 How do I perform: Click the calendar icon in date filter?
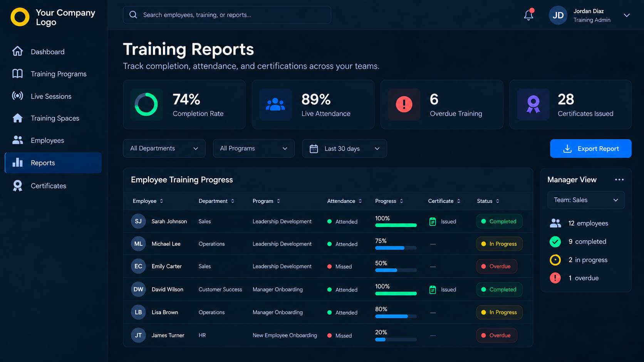click(x=314, y=148)
